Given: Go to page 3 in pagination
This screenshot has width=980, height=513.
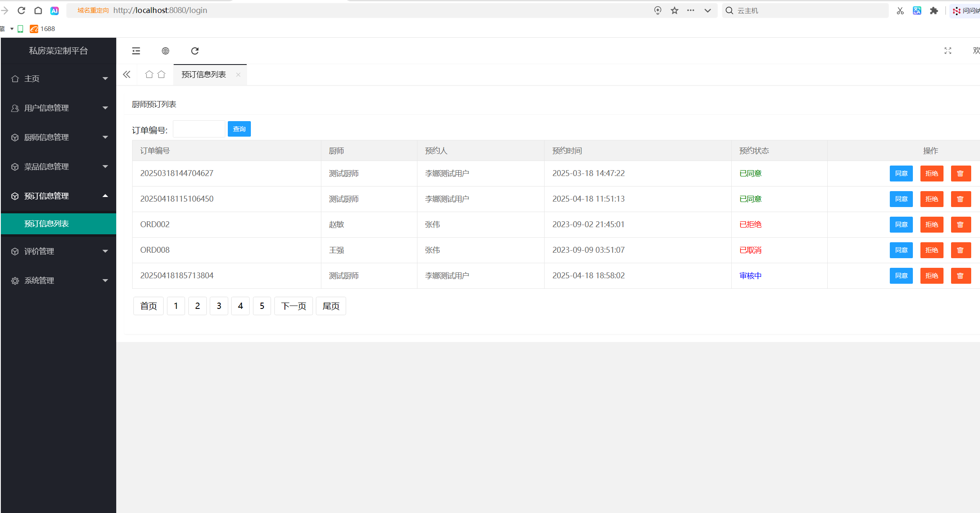Looking at the screenshot, I should click(x=219, y=306).
